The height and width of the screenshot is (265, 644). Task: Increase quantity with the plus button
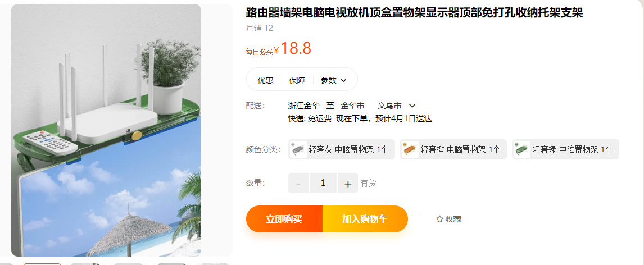(x=348, y=184)
